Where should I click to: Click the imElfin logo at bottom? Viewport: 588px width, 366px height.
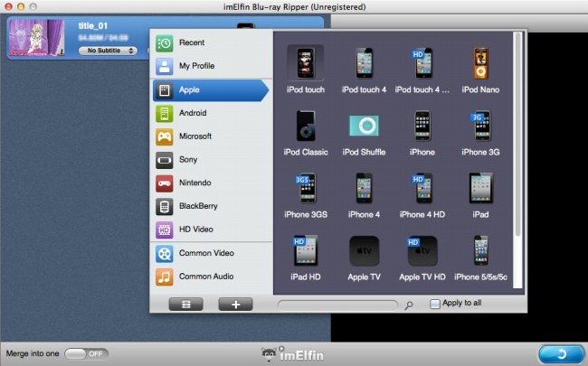pos(292,354)
